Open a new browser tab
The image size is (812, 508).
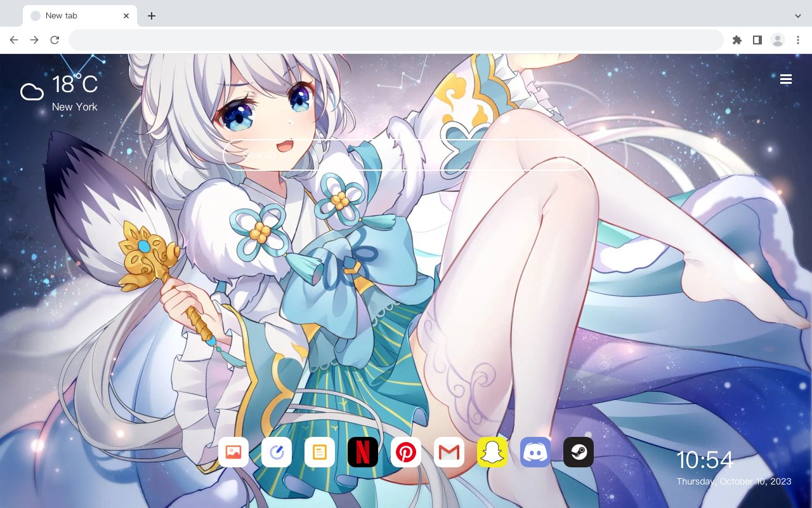[x=151, y=16]
